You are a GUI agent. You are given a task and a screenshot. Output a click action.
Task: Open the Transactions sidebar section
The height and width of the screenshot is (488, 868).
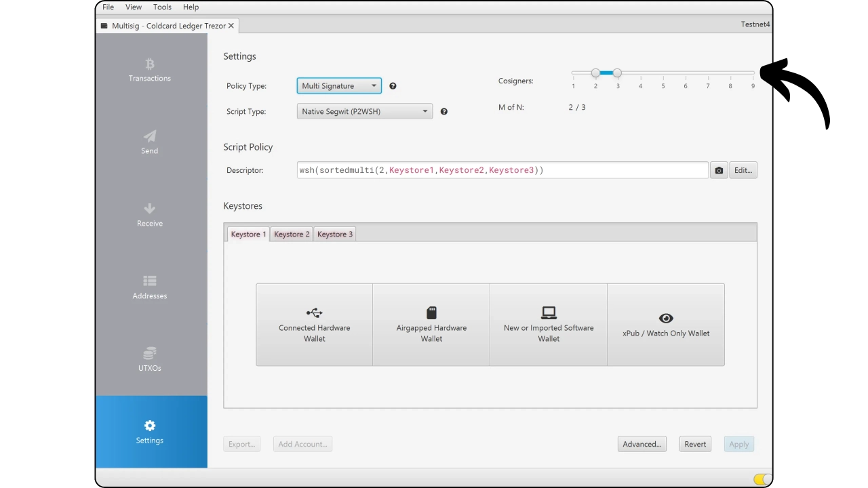[x=150, y=70]
